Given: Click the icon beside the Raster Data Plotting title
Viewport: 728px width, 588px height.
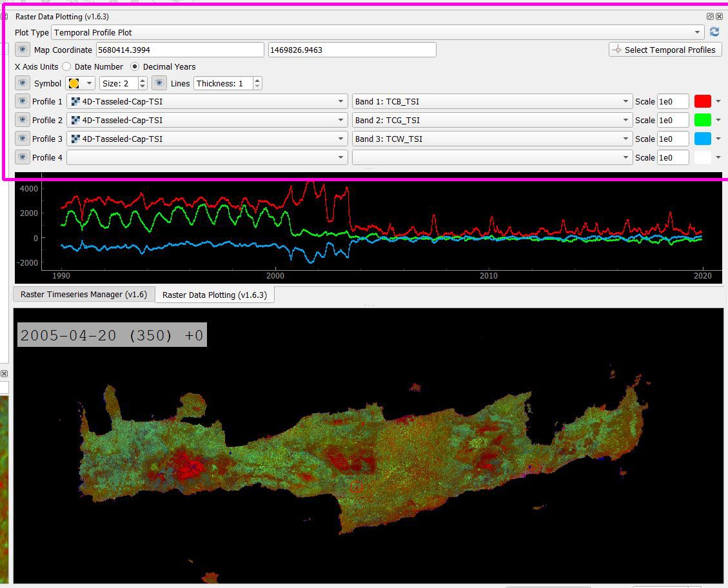Looking at the screenshot, I should [5, 16].
